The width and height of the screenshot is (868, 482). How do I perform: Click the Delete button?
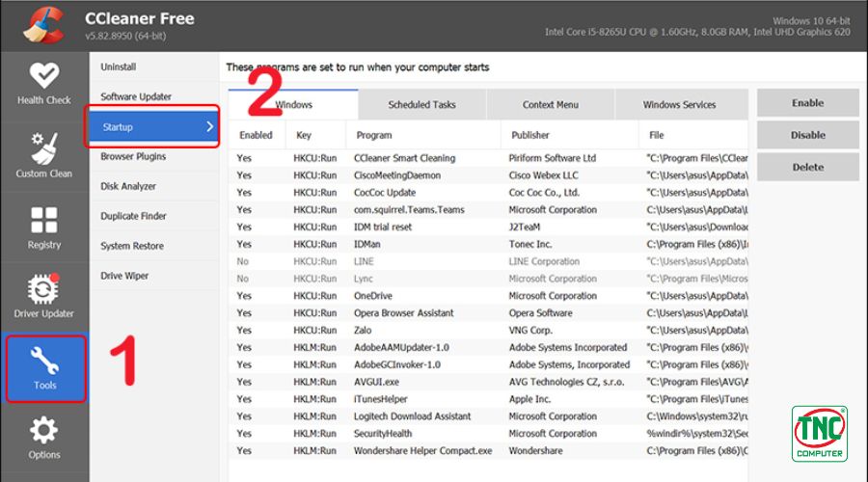[x=807, y=167]
